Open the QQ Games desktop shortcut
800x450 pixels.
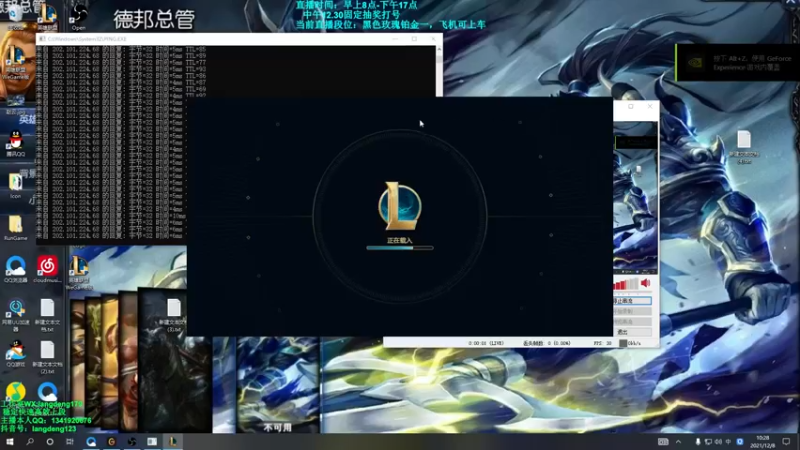click(x=15, y=354)
